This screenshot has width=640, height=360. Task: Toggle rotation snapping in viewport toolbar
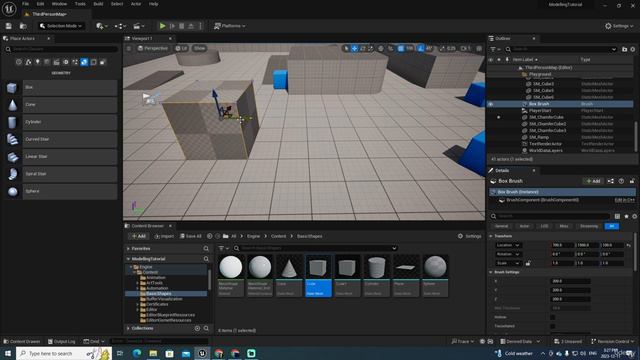[421, 48]
